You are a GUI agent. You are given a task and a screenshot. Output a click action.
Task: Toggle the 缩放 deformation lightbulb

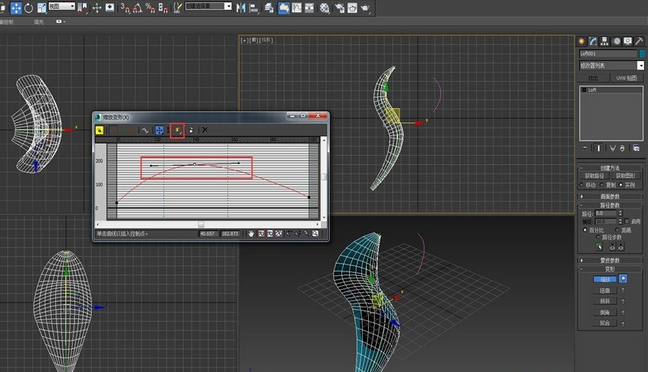tap(623, 279)
